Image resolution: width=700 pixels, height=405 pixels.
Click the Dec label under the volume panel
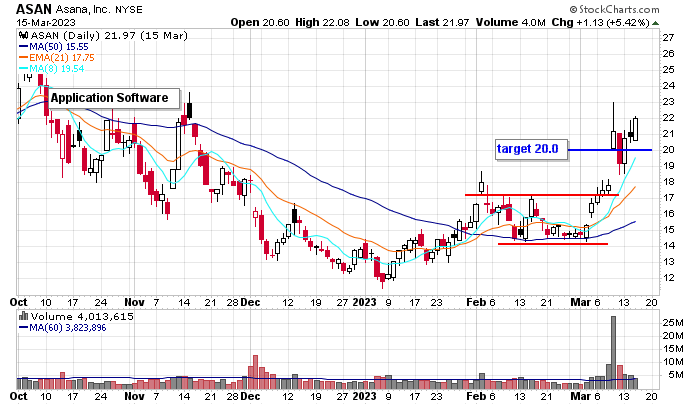point(250,396)
